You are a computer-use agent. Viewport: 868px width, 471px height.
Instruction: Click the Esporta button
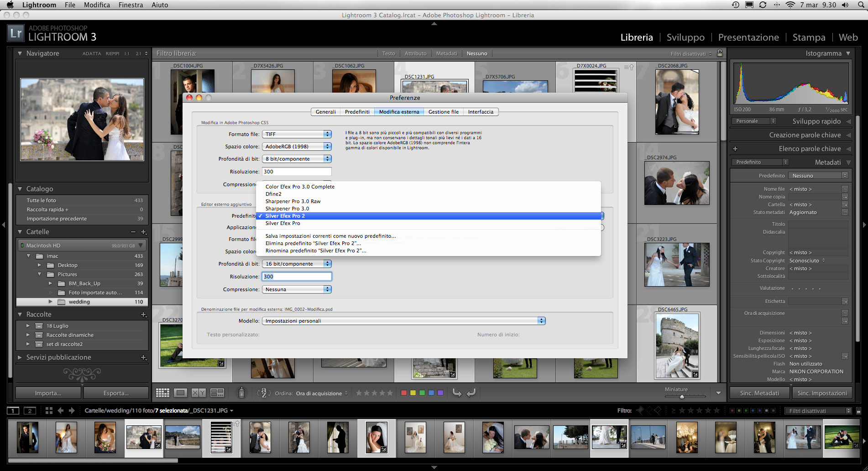[x=116, y=393]
